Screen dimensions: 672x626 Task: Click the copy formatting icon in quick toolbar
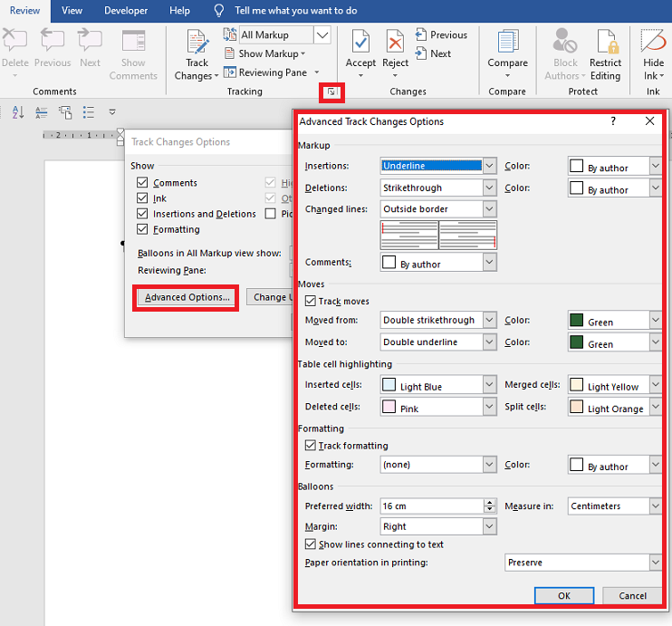click(65, 112)
